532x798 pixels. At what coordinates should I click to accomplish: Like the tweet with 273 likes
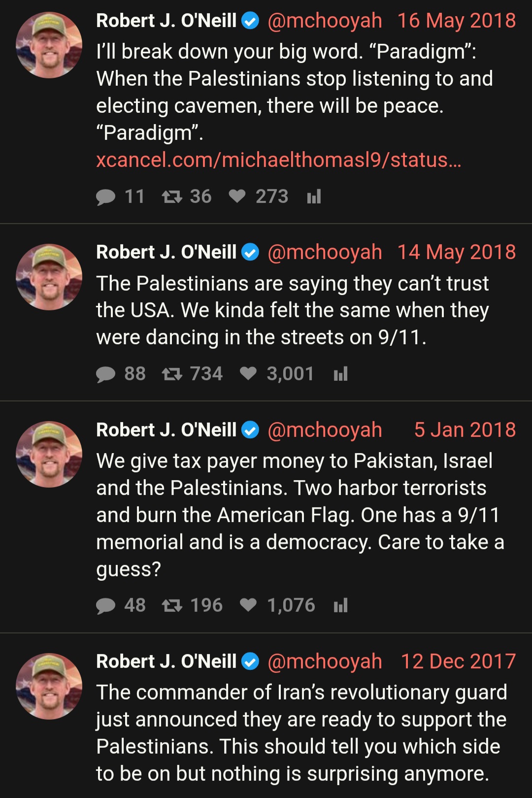tap(237, 197)
